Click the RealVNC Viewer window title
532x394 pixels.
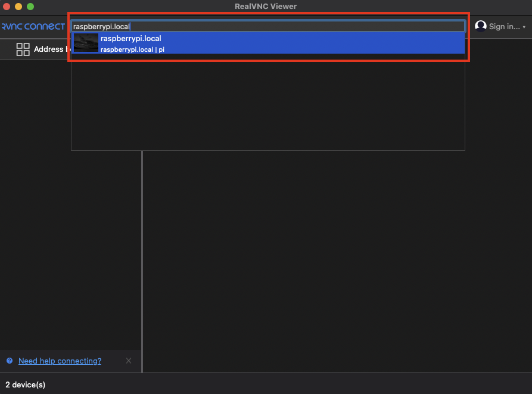(x=266, y=7)
